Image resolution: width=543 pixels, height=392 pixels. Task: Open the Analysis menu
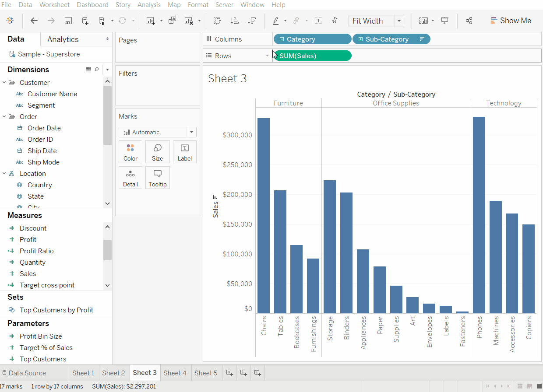click(149, 5)
